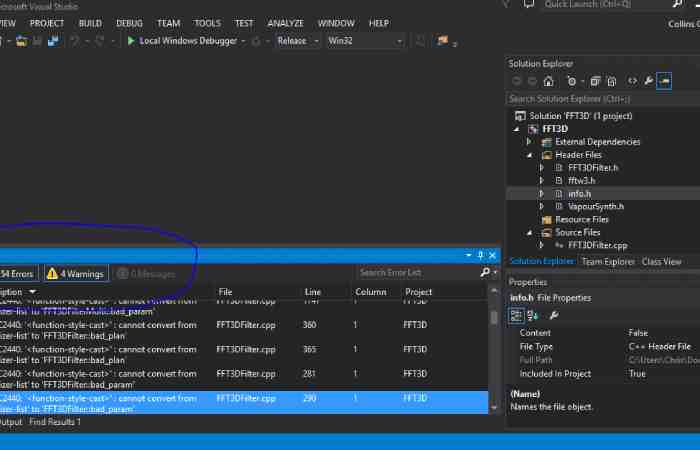
Task: Open the TEST menu
Action: click(244, 23)
